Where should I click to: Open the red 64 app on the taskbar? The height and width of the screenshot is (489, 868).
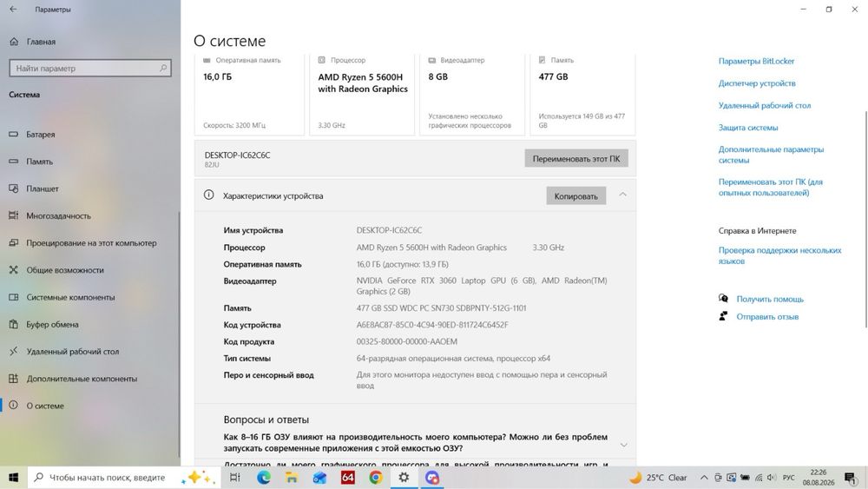coord(348,478)
